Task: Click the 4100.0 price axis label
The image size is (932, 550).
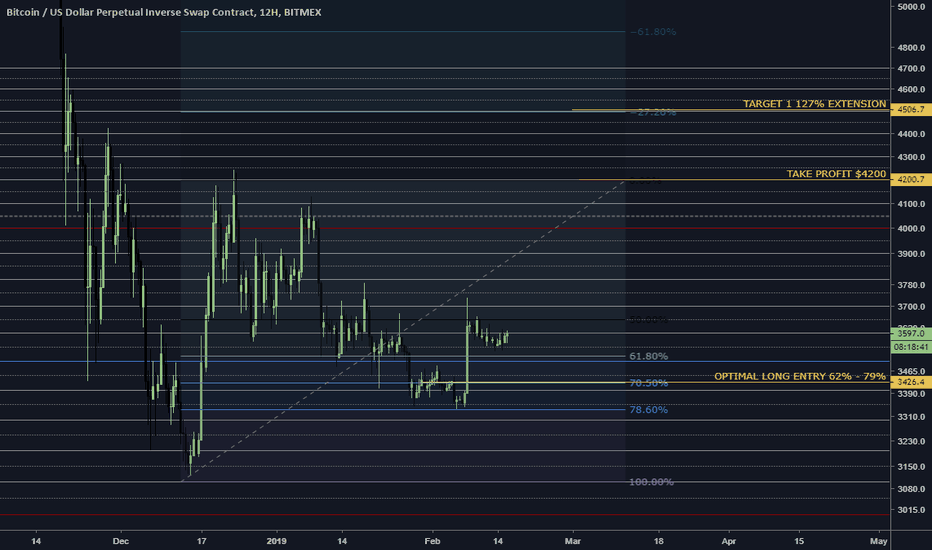Action: pyautogui.click(x=911, y=203)
